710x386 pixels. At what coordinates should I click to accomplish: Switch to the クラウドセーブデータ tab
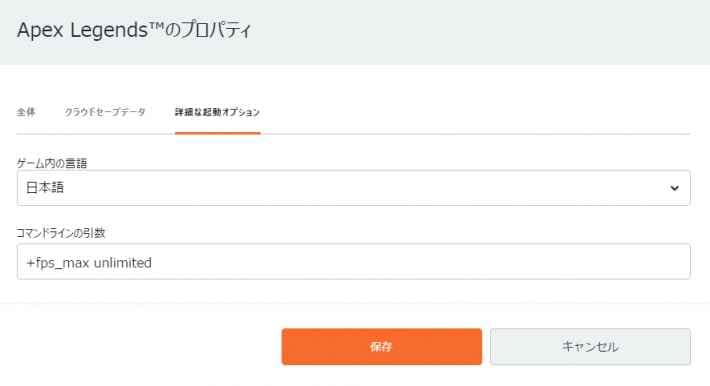105,112
